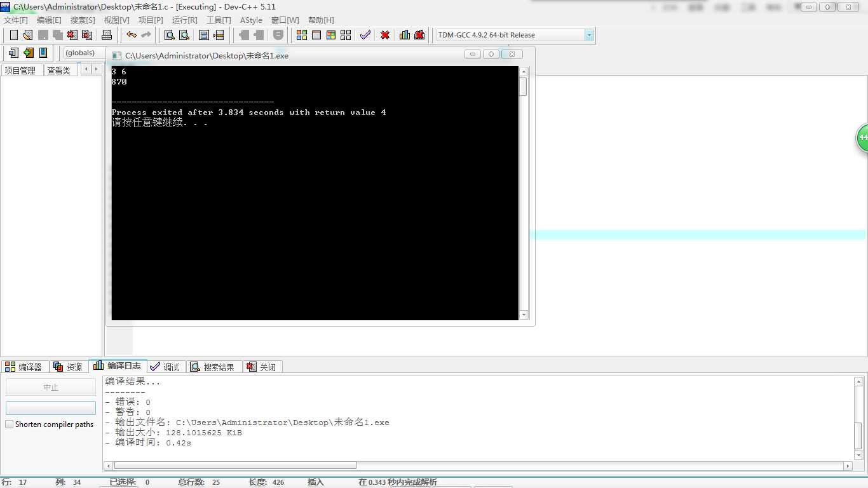Viewport: 868px width, 488px height.
Task: Open the 文件[F] menu
Action: point(16,20)
